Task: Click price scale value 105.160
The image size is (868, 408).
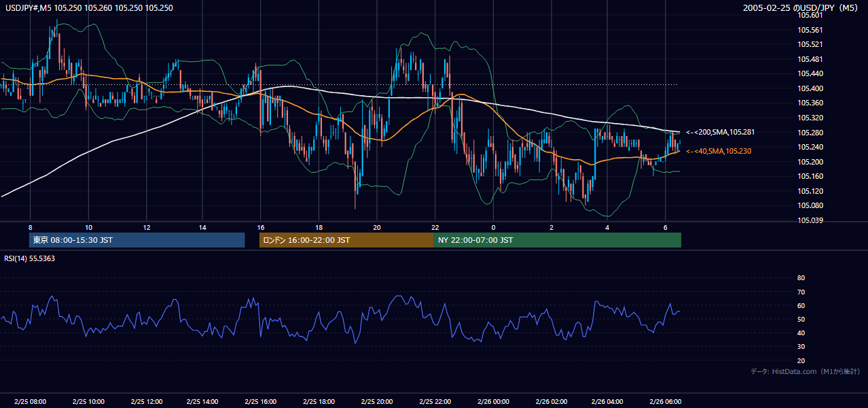Action: pos(810,176)
